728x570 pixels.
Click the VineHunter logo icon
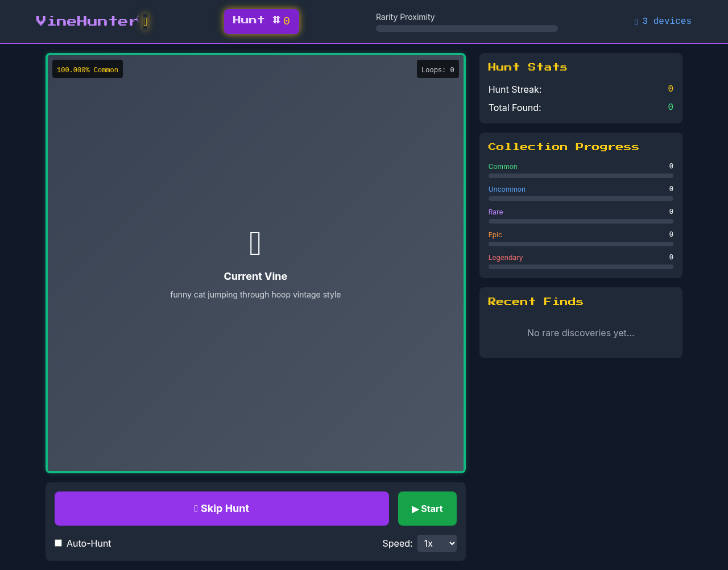coord(145,21)
